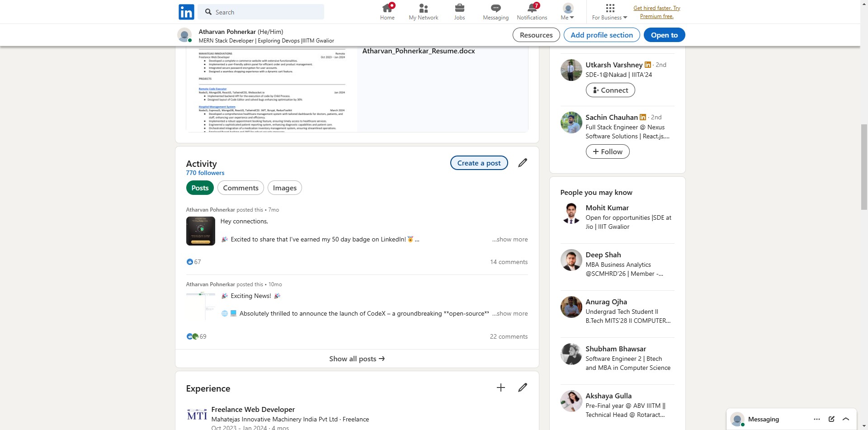
Task: Open the LinkedIn home logo
Action: click(186, 12)
